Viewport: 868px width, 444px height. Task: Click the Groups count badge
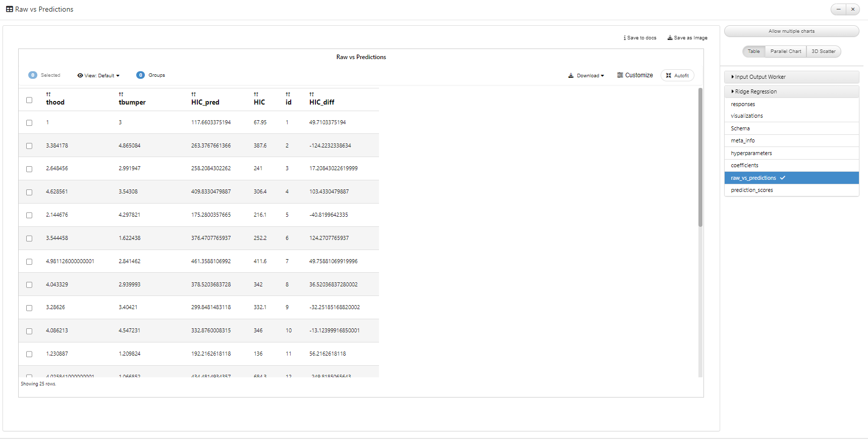140,75
